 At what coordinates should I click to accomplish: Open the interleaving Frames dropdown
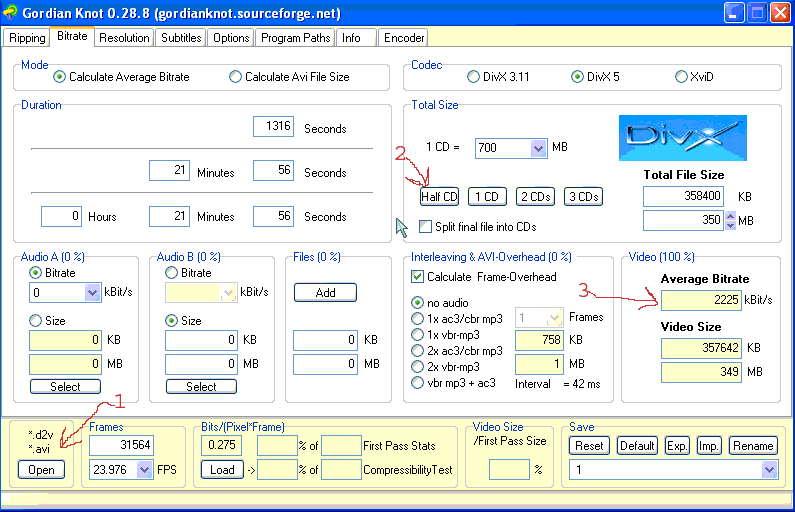point(555,318)
